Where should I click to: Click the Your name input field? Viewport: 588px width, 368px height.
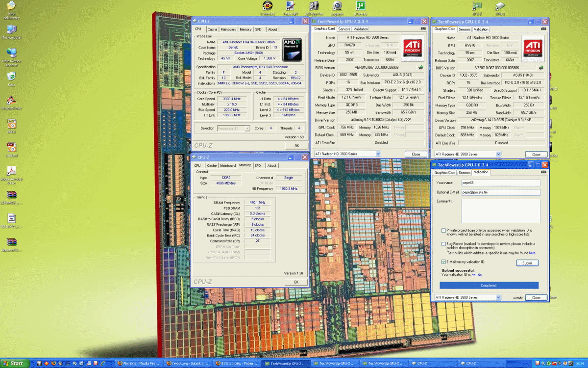(x=501, y=183)
